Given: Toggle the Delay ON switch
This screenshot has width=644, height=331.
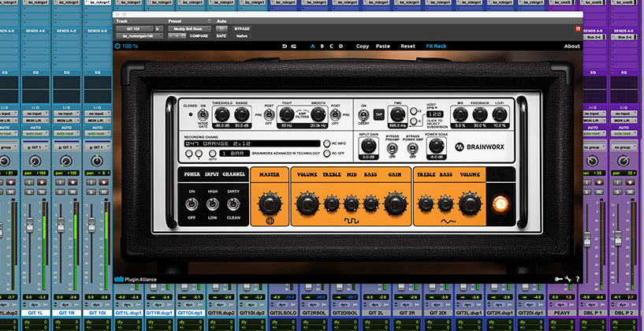Looking at the screenshot, I should (x=363, y=115).
